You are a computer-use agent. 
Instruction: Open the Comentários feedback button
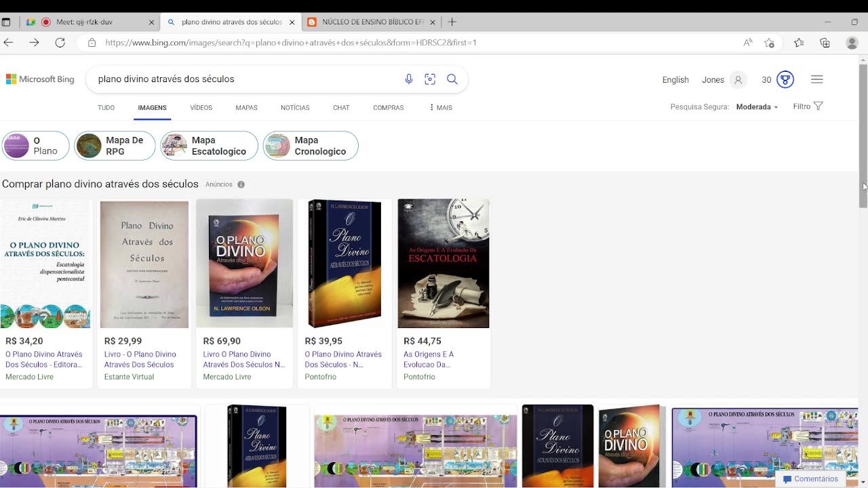[x=810, y=479]
